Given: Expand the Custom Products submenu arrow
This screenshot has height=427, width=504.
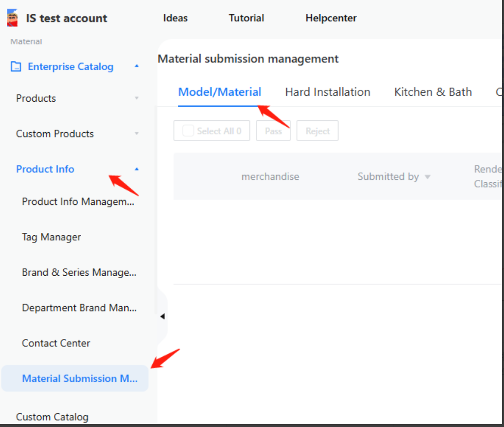Looking at the screenshot, I should [137, 134].
